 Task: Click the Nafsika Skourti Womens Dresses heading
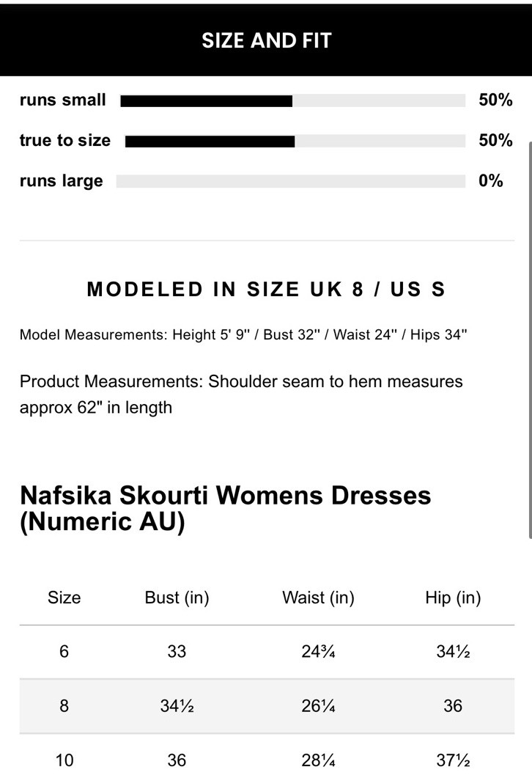coord(225,509)
